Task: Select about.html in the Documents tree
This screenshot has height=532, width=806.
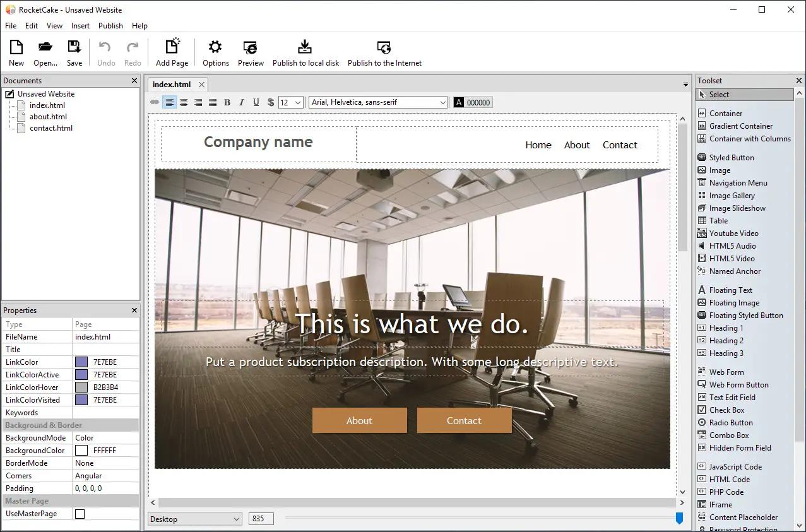Action: click(48, 117)
